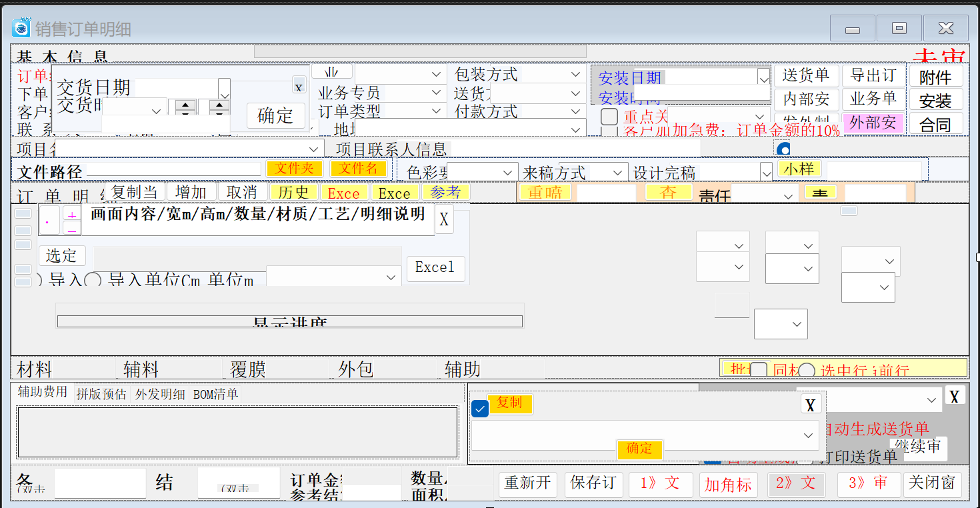Open the 外包 section tab
980x508 pixels.
[x=356, y=369]
